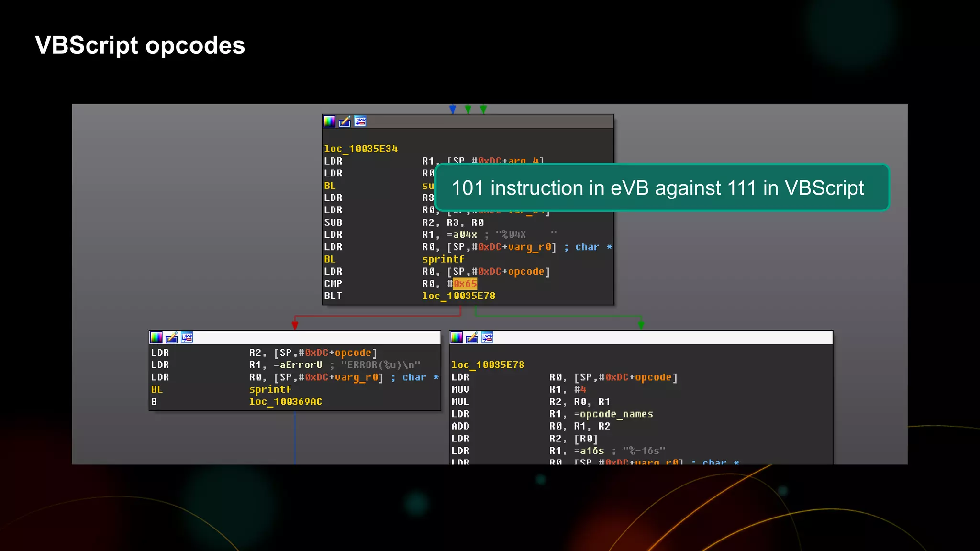Click LDR R2, [R0] instruction
980x551 pixels.
coord(524,439)
